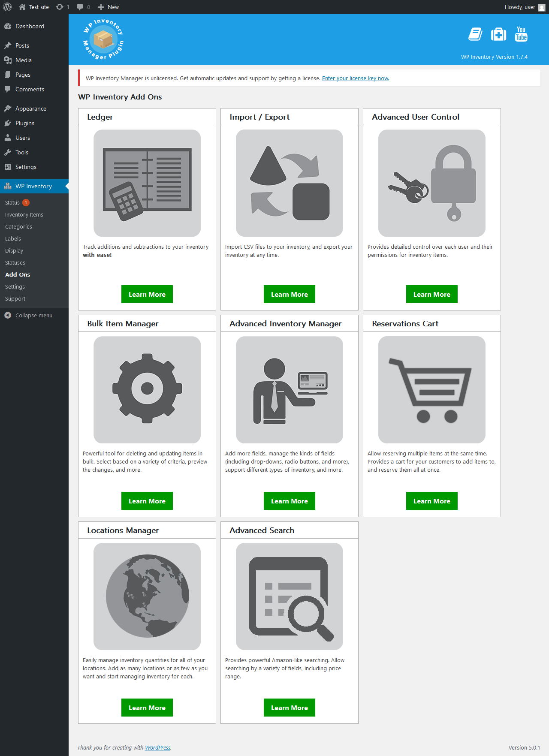The width and height of the screenshot is (549, 756).
Task: Open the Howdy, user account menu
Action: click(525, 7)
